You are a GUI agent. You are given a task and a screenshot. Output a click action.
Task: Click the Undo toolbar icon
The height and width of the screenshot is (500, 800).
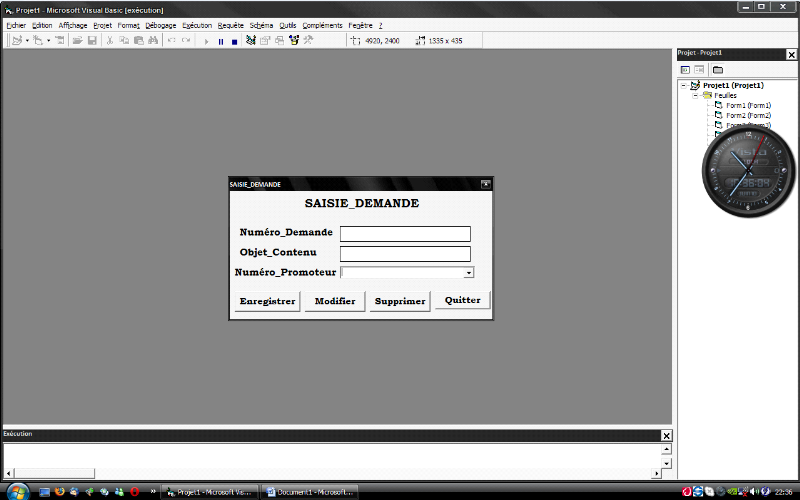(171, 40)
